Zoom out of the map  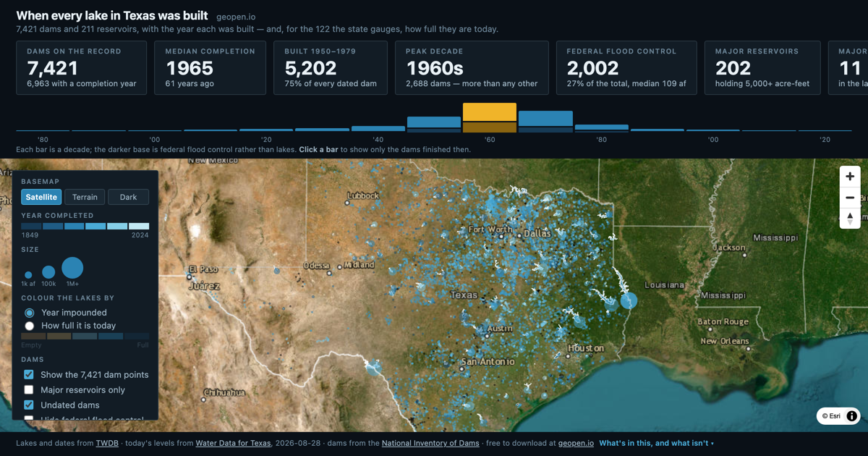[850, 198]
